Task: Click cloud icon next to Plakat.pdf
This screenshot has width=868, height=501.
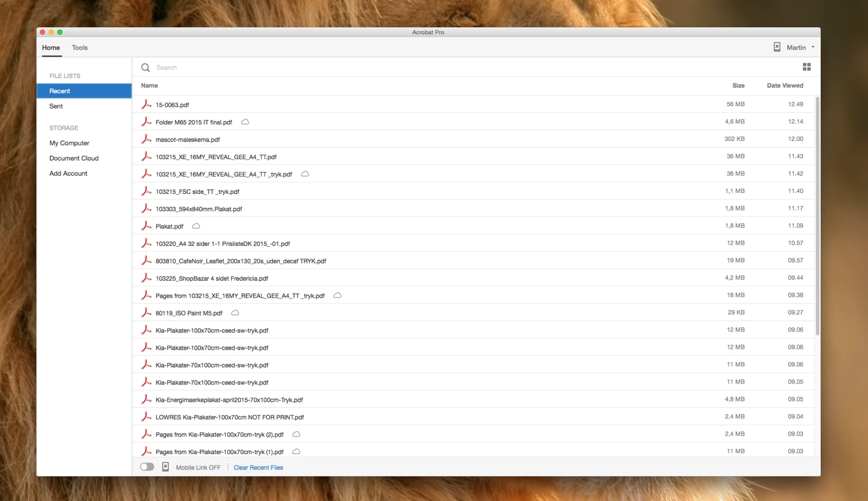Action: pos(196,226)
